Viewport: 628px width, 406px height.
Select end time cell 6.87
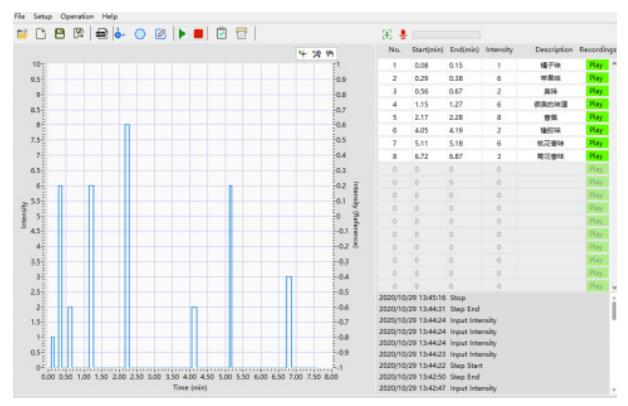[x=456, y=156]
